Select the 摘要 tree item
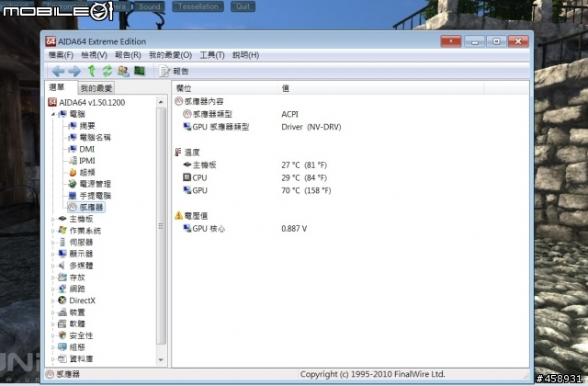 point(82,126)
